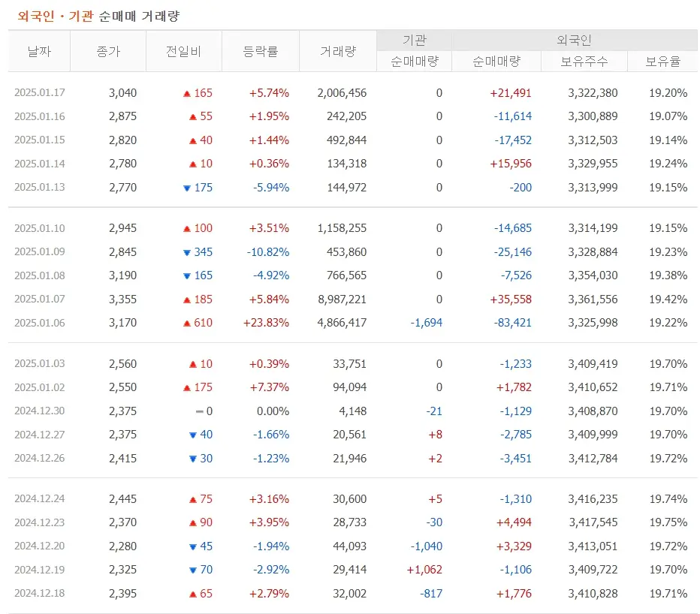Click the 날짜 column header

(x=39, y=50)
